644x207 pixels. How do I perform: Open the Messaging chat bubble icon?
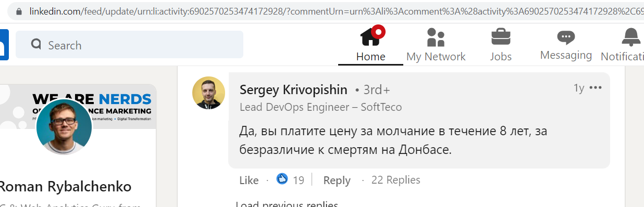566,37
